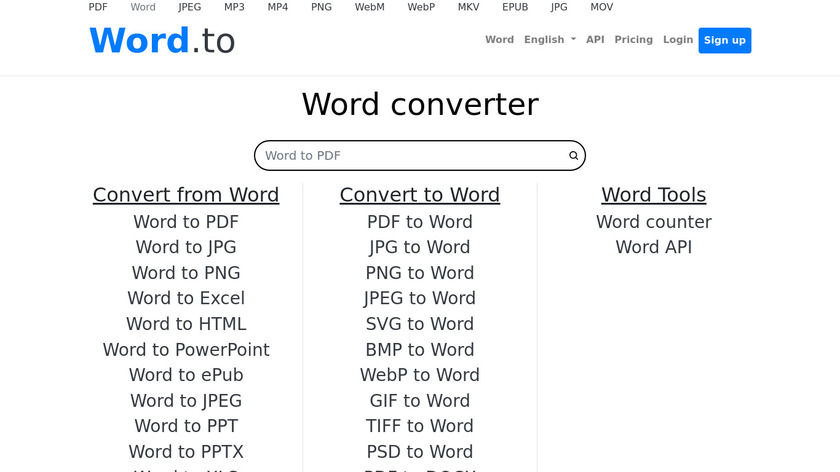The width and height of the screenshot is (840, 472).
Task: Open TIFF to Word converter
Action: pos(419,426)
